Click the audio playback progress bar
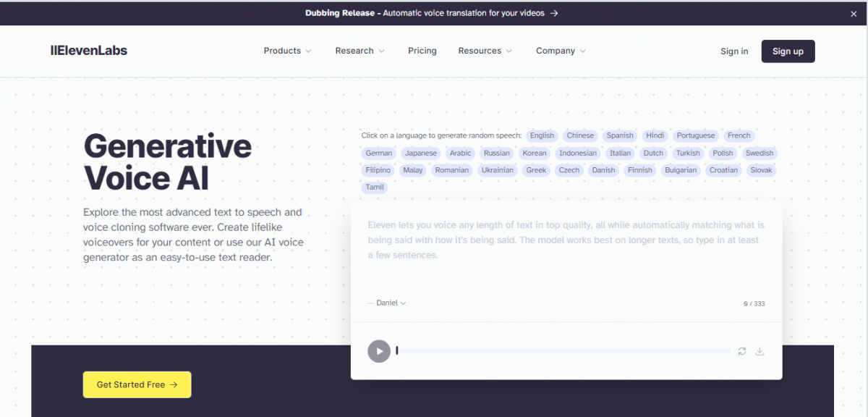This screenshot has height=417, width=868. 564,351
